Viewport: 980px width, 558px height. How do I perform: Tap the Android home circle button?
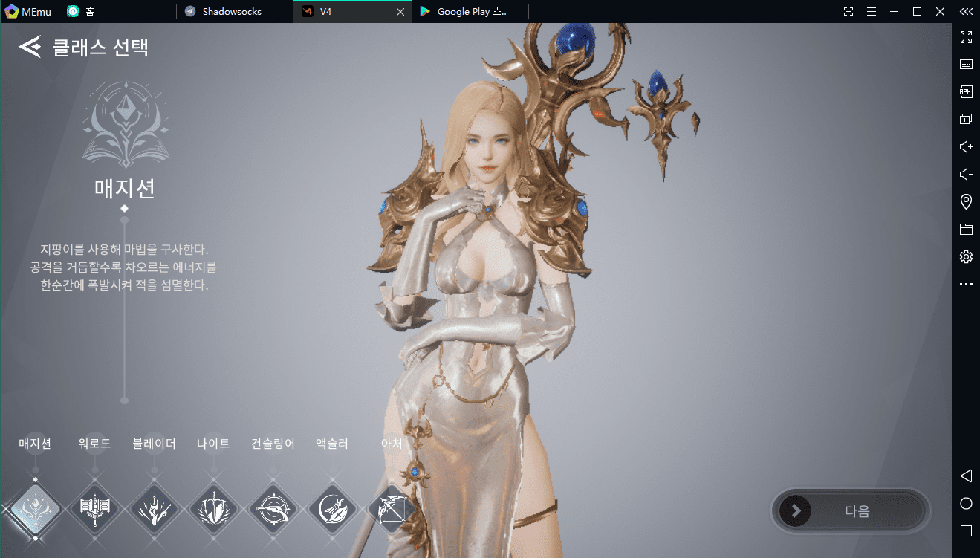tap(966, 504)
